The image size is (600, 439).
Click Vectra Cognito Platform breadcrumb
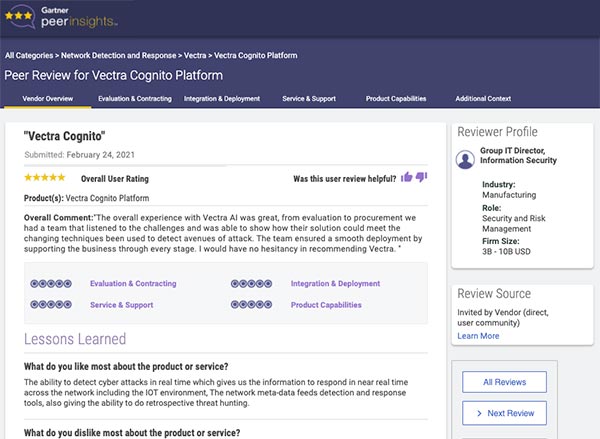point(256,55)
